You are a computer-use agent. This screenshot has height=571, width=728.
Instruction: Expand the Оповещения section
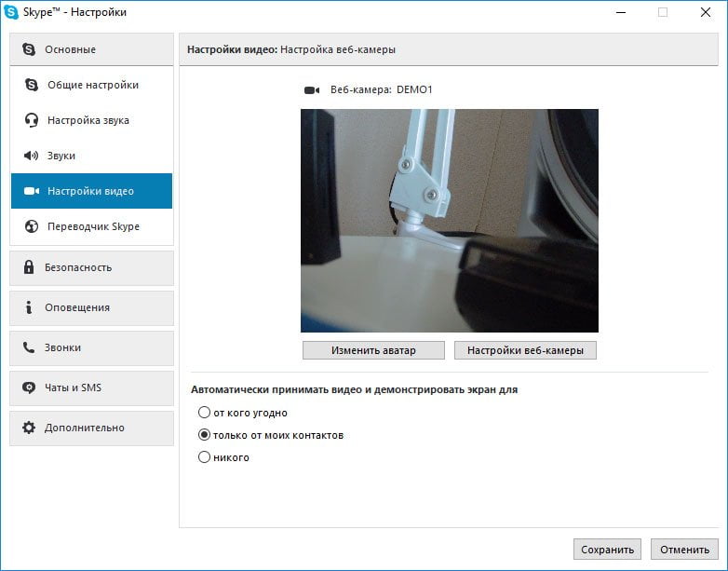(91, 307)
